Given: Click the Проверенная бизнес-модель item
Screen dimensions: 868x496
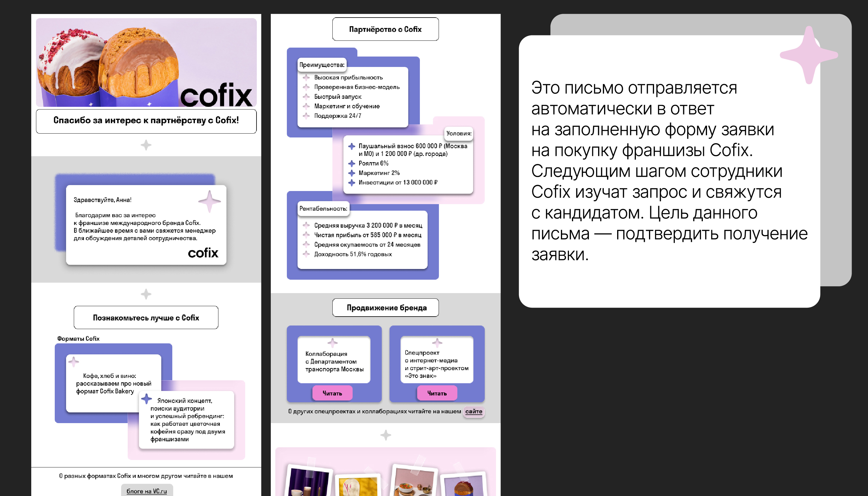Looking at the screenshot, I should pos(357,87).
